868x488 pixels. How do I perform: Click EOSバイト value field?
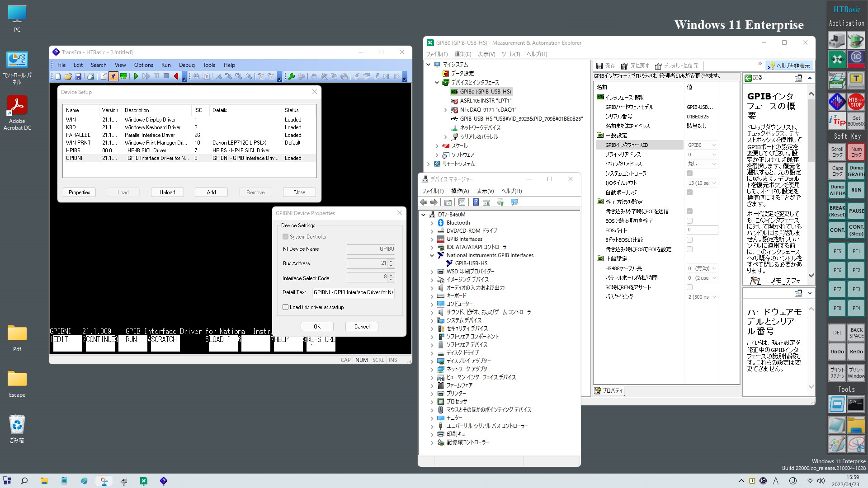point(702,230)
